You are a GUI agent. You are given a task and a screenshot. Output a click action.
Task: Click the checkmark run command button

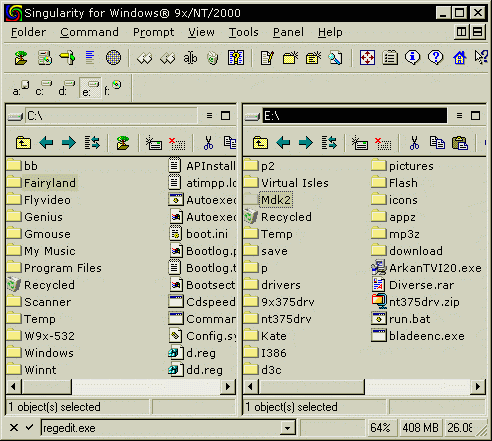[30, 427]
